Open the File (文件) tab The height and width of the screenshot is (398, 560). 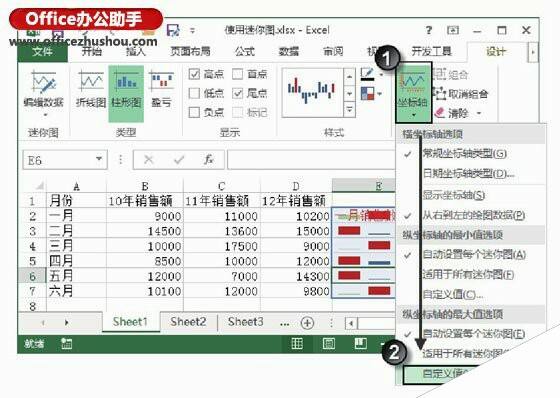pyautogui.click(x=42, y=52)
